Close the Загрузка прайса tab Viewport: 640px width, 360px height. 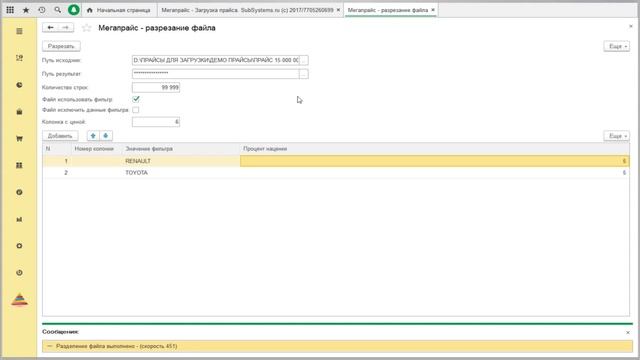[338, 10]
